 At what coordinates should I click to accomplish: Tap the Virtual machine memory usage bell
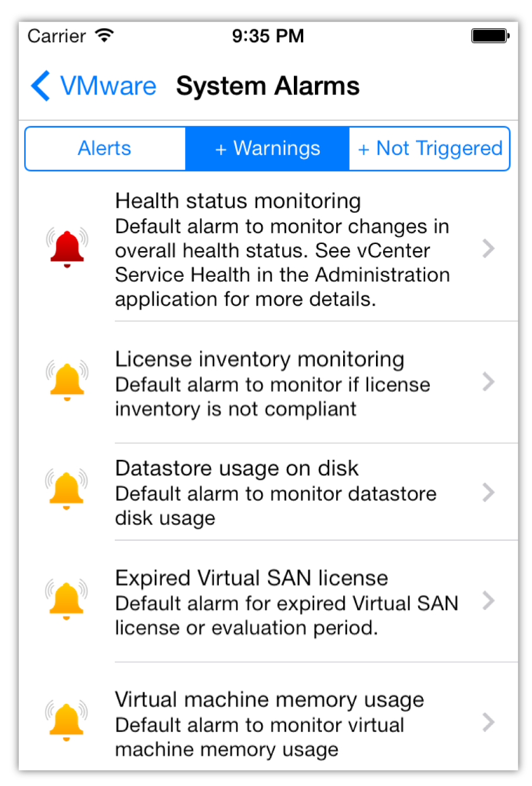66,721
